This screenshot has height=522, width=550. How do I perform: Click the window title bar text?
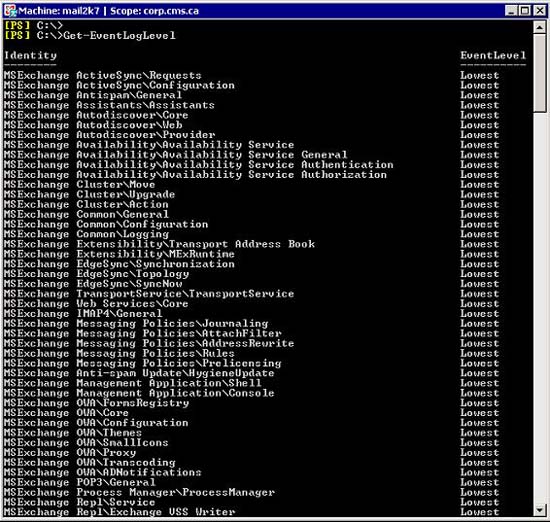pyautogui.click(x=108, y=11)
